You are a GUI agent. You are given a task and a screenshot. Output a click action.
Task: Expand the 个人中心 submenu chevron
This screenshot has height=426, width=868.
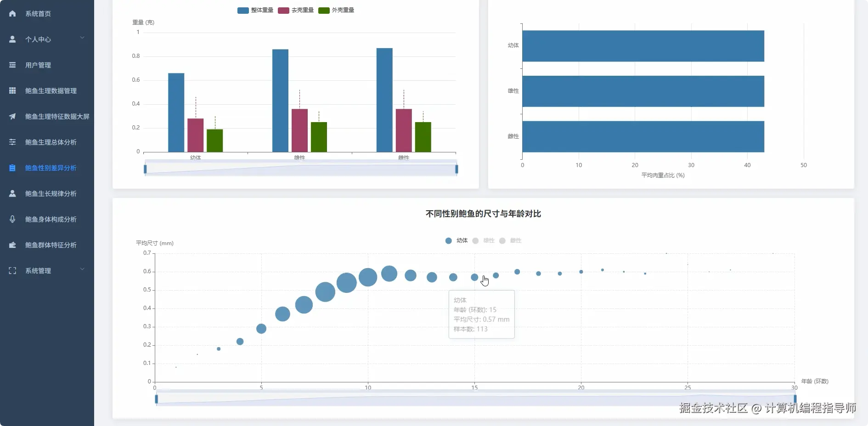point(82,38)
